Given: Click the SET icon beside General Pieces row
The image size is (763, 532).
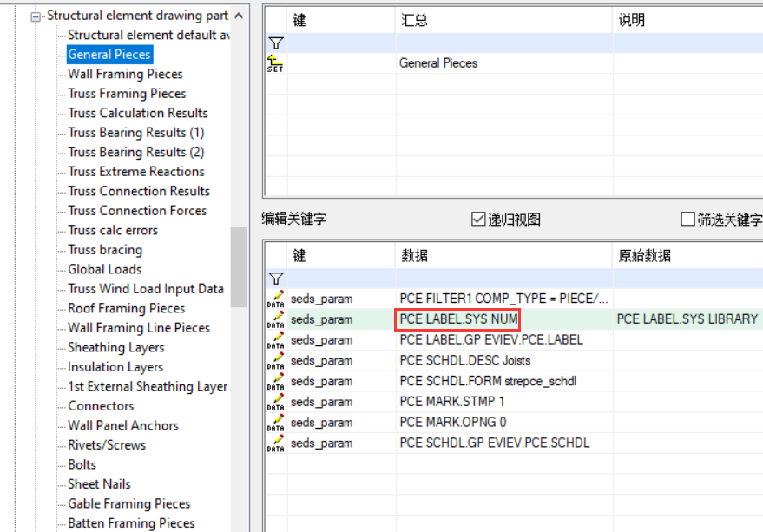Looking at the screenshot, I should (275, 63).
